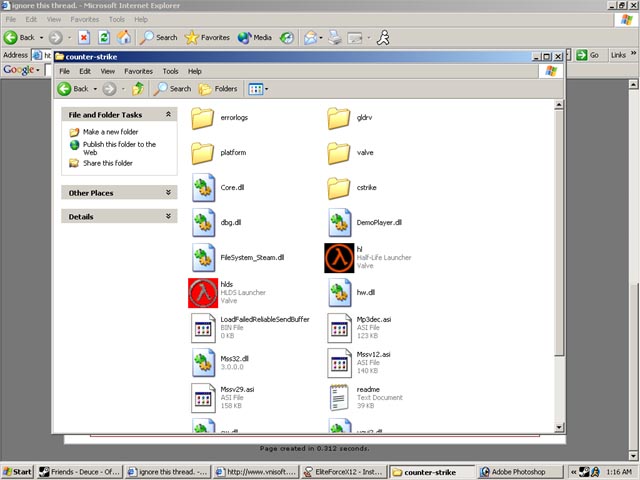The width and height of the screenshot is (640, 480).
Task: Select the Core.dll file icon
Action: coord(203,188)
